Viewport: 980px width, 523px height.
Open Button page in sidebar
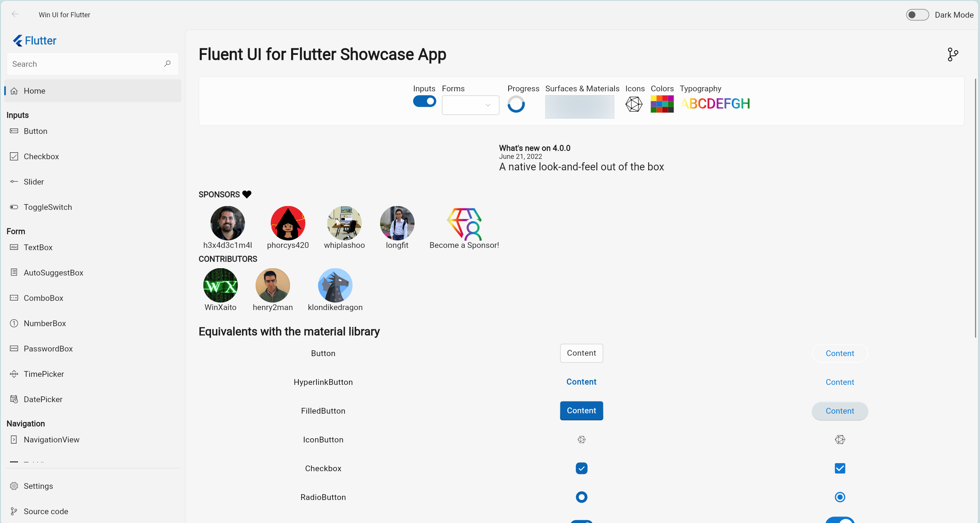93,131
